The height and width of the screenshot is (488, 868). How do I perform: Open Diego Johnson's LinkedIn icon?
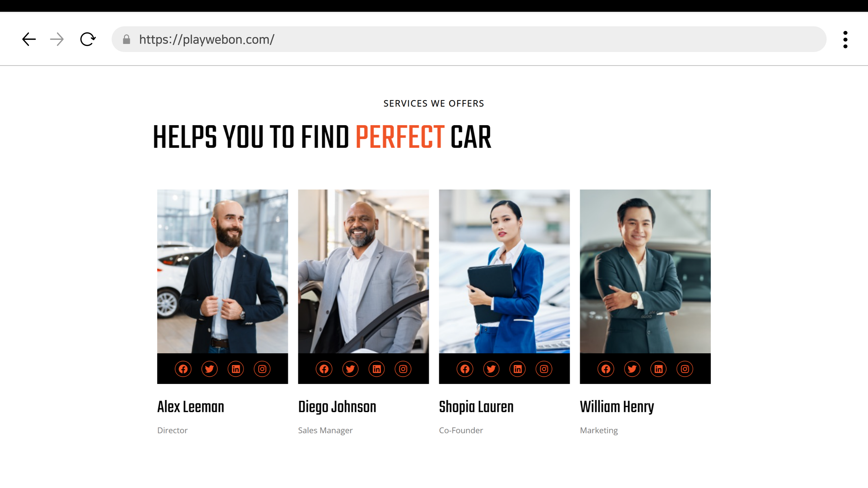click(x=377, y=369)
